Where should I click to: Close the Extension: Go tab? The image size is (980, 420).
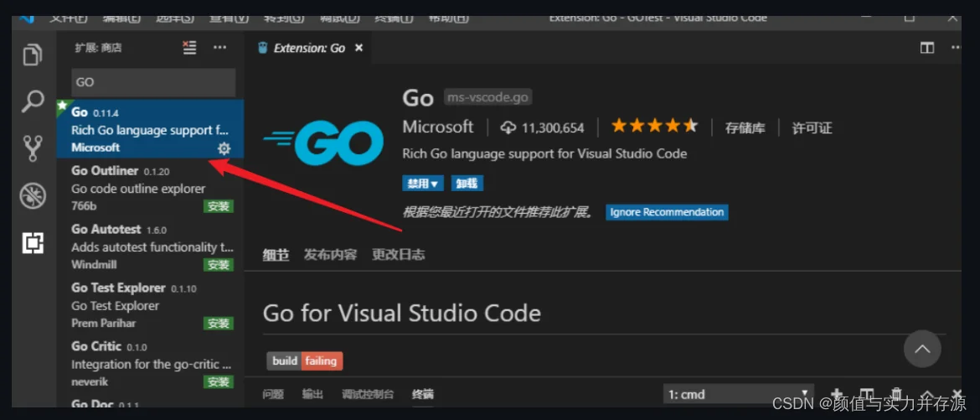coord(358,48)
